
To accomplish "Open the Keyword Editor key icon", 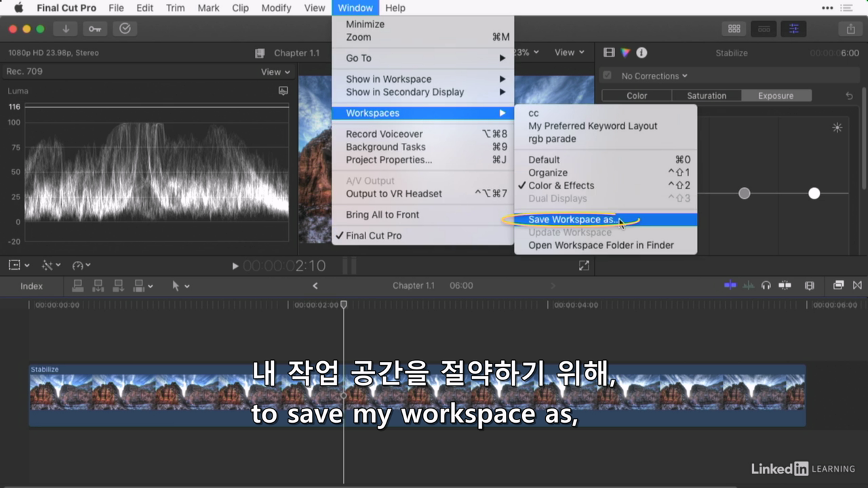I will point(95,28).
